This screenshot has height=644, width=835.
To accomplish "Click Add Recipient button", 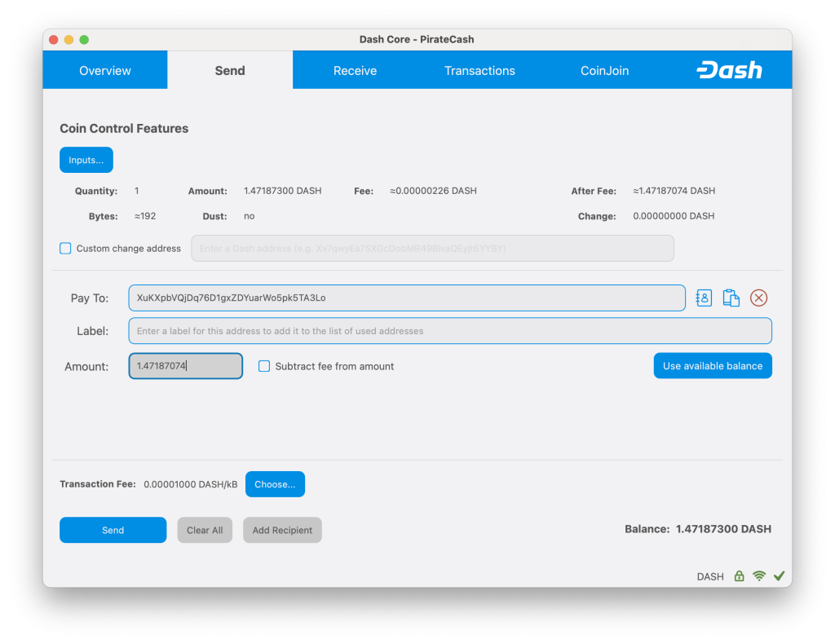I will pos(282,530).
